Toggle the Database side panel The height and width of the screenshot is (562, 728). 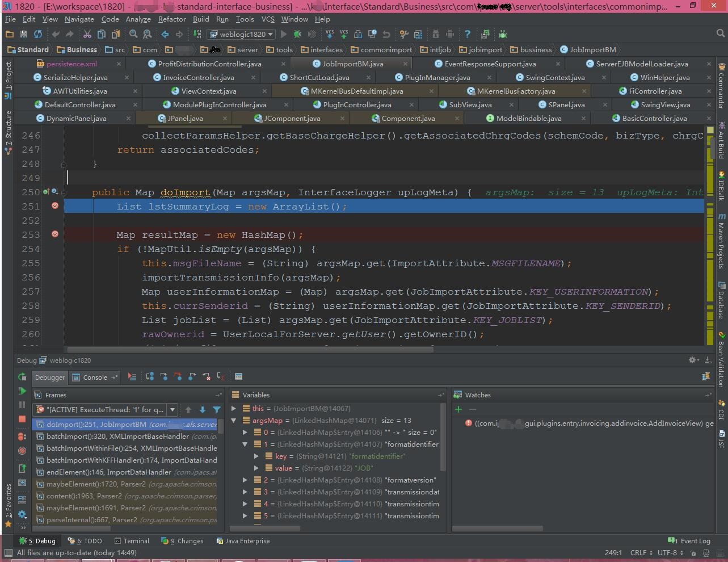721,300
